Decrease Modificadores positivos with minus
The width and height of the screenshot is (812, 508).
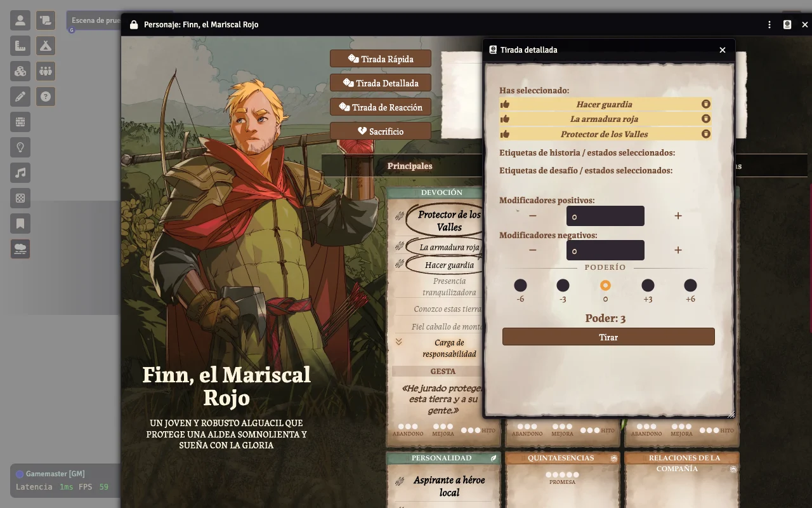(x=533, y=216)
